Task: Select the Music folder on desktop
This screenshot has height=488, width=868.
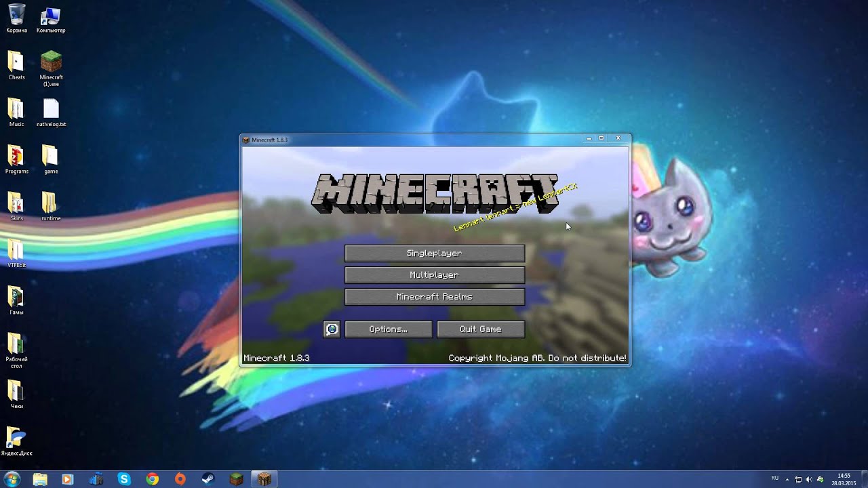Action: pyautogui.click(x=16, y=113)
